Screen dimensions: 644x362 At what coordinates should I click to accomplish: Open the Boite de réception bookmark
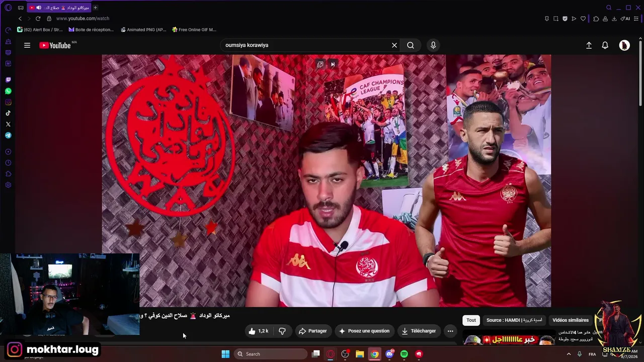[91, 30]
